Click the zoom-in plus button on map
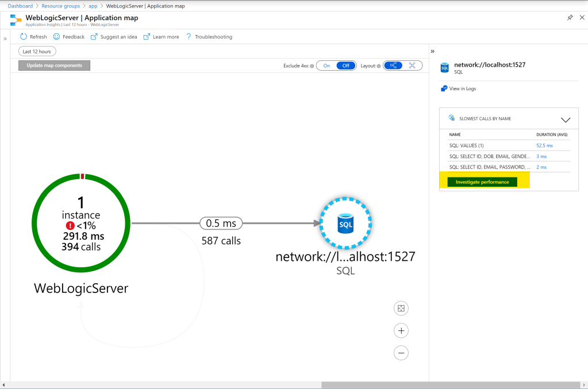Image resolution: width=588 pixels, height=389 pixels. (401, 330)
